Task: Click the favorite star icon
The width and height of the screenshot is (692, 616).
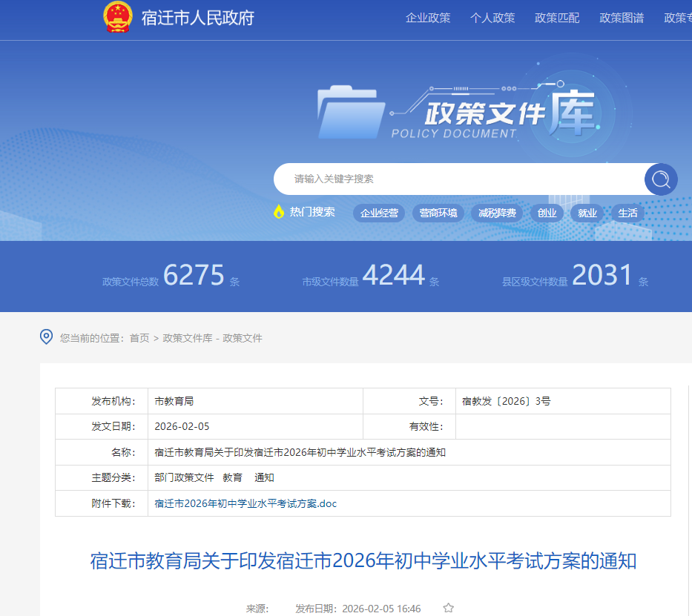Action: click(448, 609)
